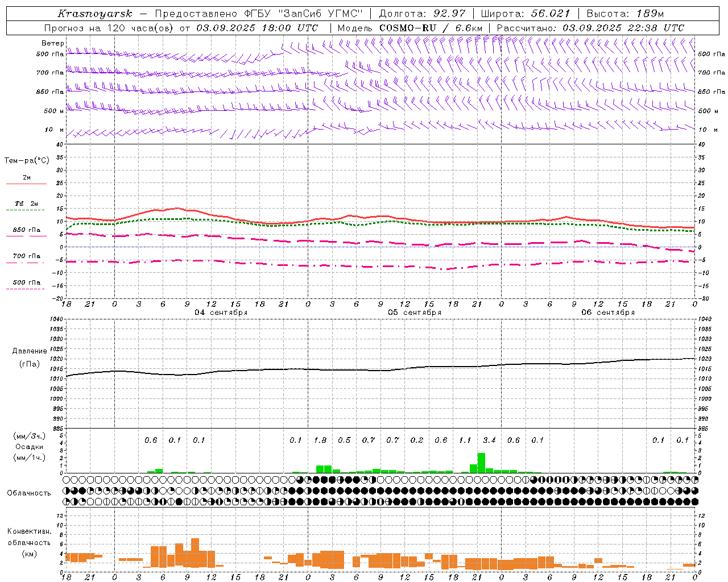Click the 0.5 precipitation value

click(344, 440)
